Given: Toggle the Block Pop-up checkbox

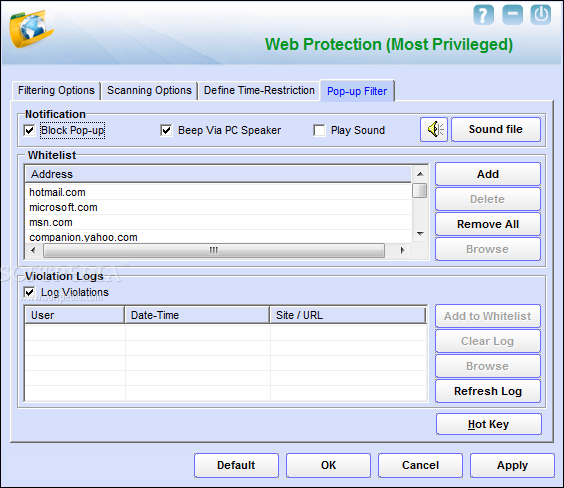Looking at the screenshot, I should click(x=29, y=130).
